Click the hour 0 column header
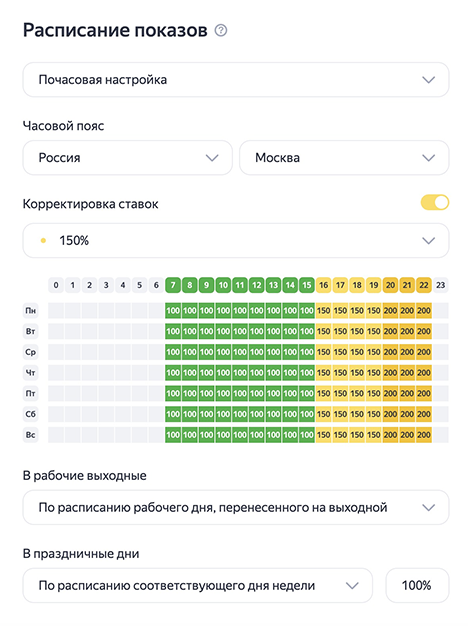Image resolution: width=468 pixels, height=626 pixels. coord(56,285)
